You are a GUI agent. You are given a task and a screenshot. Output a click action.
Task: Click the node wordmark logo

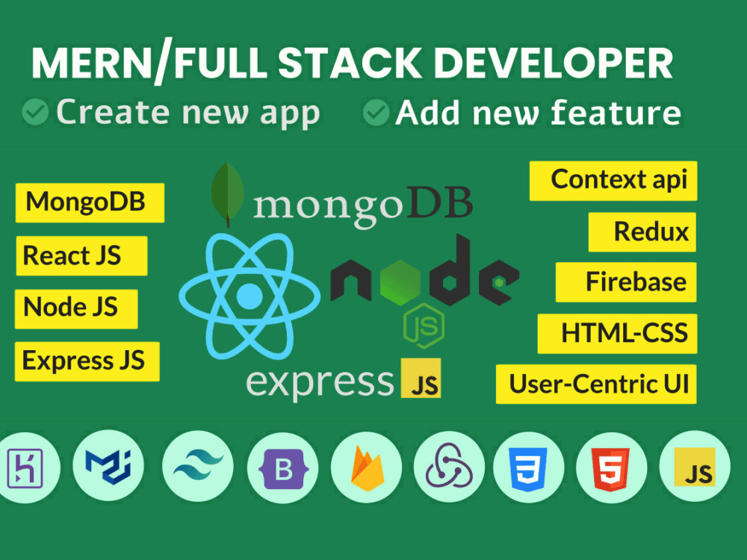(425, 270)
